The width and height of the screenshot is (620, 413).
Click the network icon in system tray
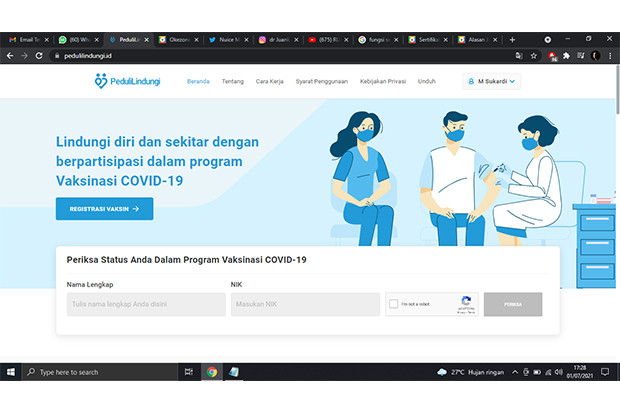(548, 372)
